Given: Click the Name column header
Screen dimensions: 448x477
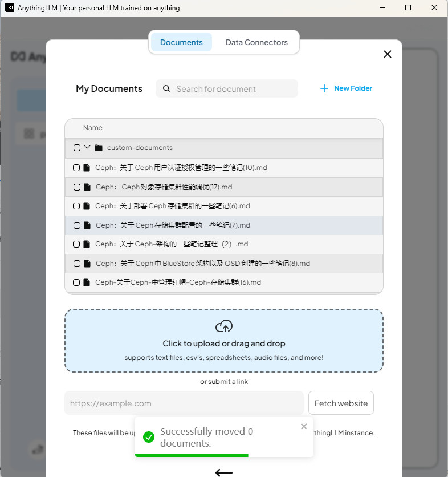Looking at the screenshot, I should (x=93, y=128).
